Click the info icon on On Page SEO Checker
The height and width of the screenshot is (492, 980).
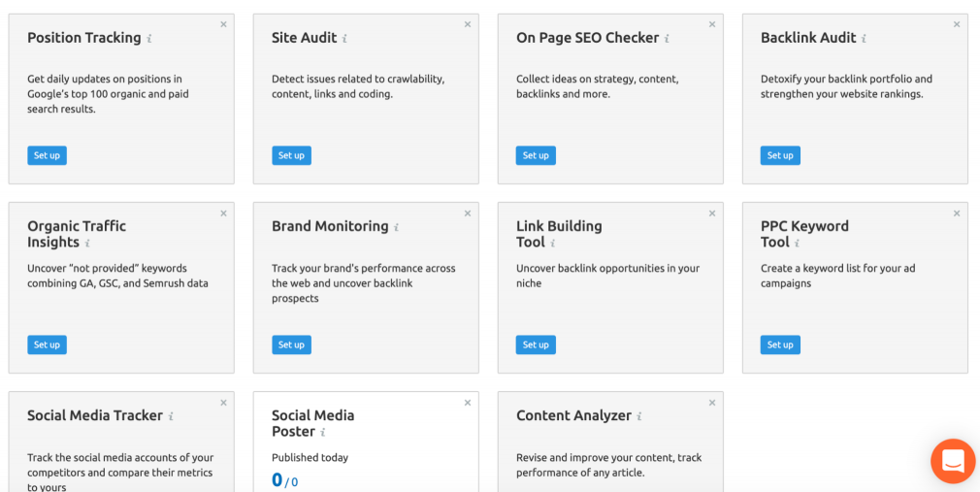click(x=667, y=39)
